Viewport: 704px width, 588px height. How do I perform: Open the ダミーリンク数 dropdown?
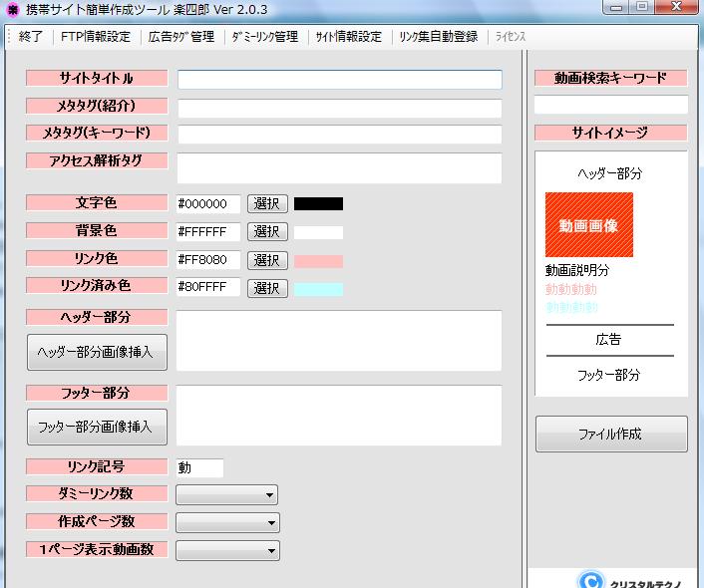click(226, 494)
